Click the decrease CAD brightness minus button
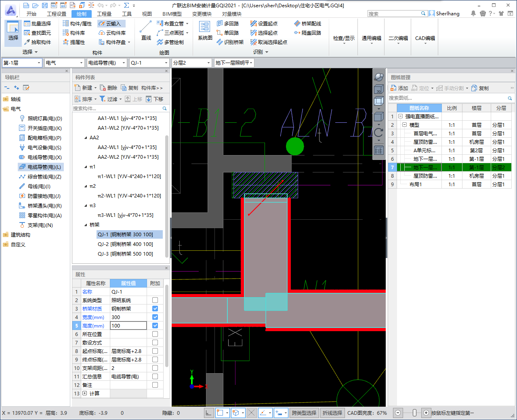 (x=398, y=413)
